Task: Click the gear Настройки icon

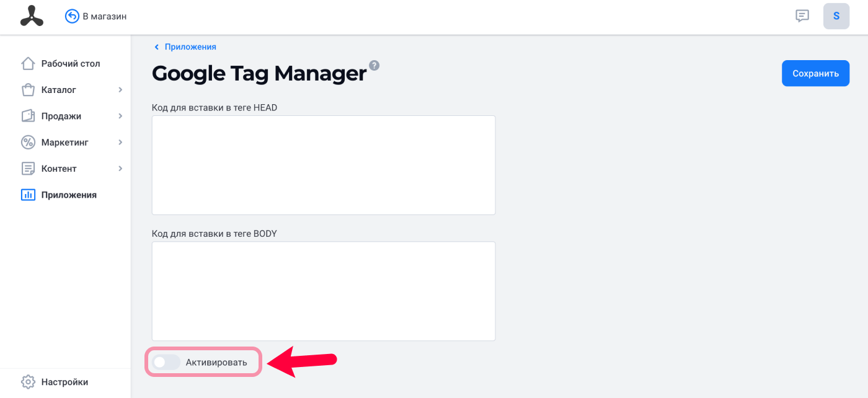Action: tap(28, 382)
